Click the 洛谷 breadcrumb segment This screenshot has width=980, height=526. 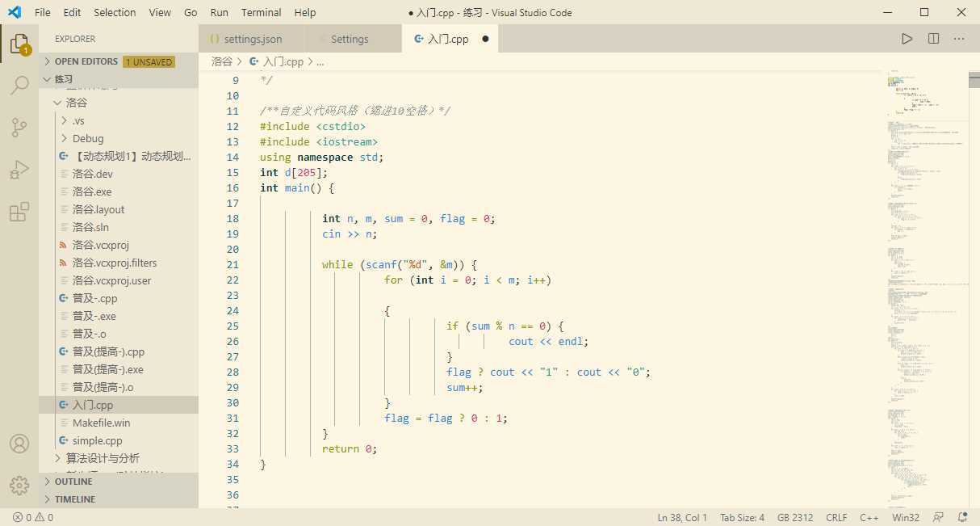(x=222, y=61)
